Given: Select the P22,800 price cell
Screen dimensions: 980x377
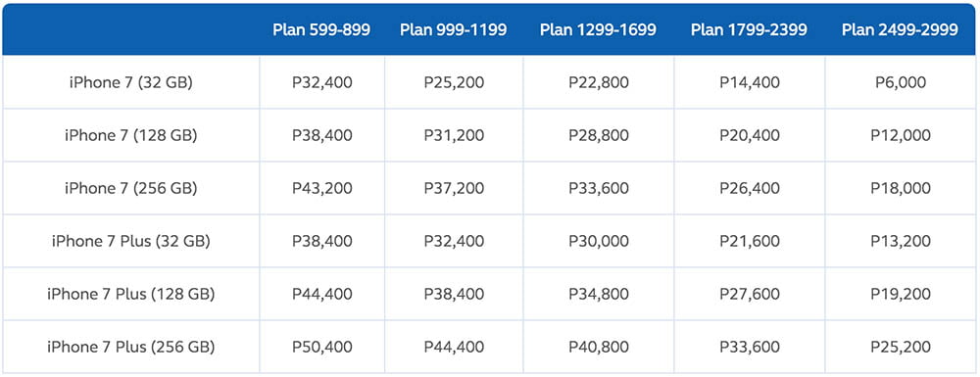Looking at the screenshot, I should (599, 82).
